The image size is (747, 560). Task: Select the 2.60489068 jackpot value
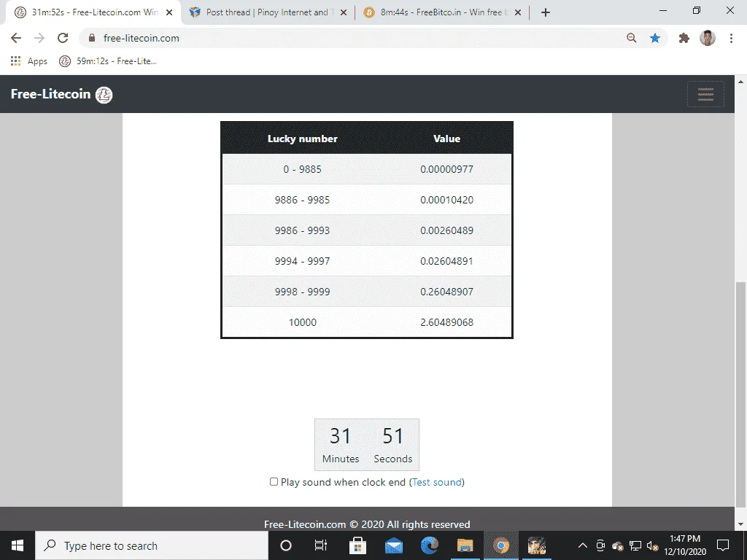pyautogui.click(x=447, y=322)
